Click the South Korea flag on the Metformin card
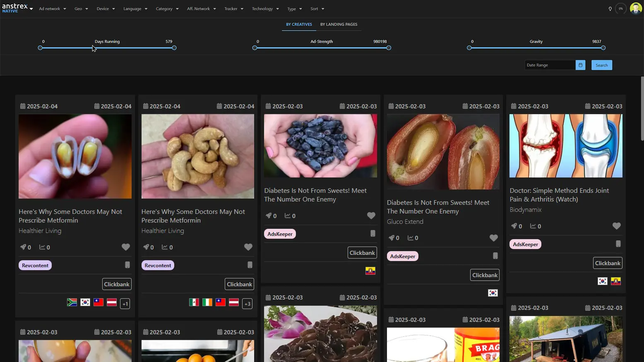The image size is (644, 362). click(x=85, y=302)
